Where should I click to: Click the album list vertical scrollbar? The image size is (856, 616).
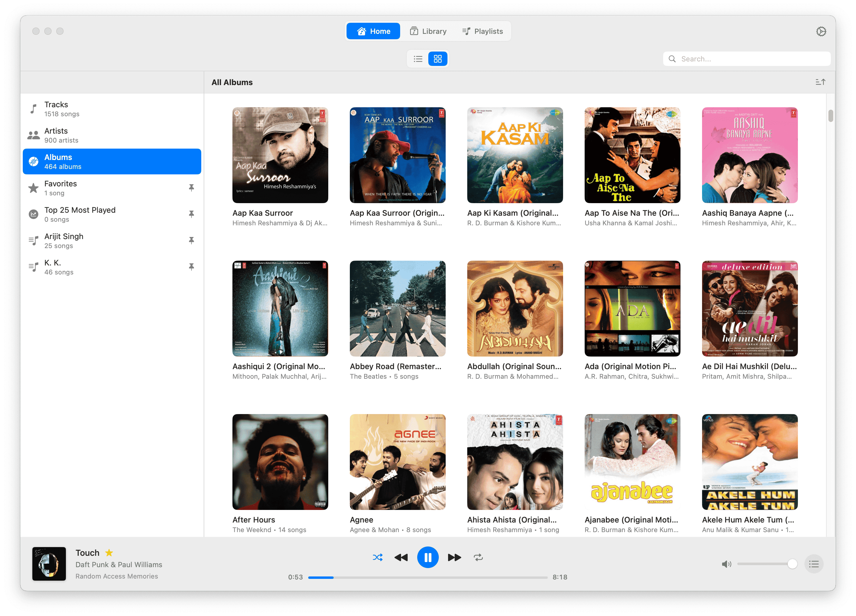830,116
